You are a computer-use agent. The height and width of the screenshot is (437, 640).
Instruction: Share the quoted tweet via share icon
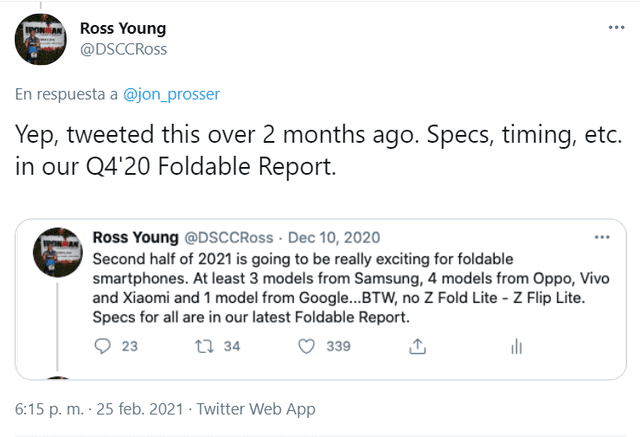tap(419, 346)
